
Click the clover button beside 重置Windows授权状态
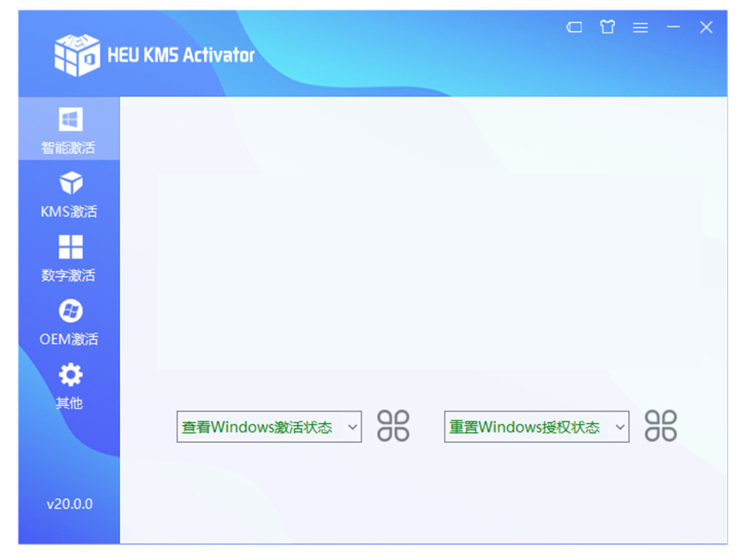(x=660, y=426)
